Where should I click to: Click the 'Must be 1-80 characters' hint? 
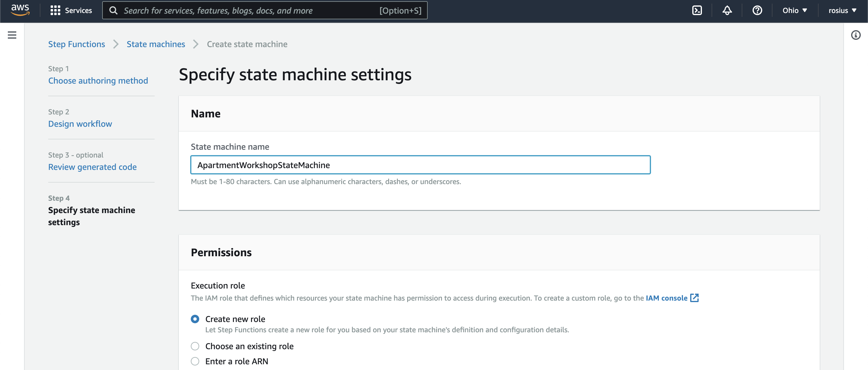326,181
